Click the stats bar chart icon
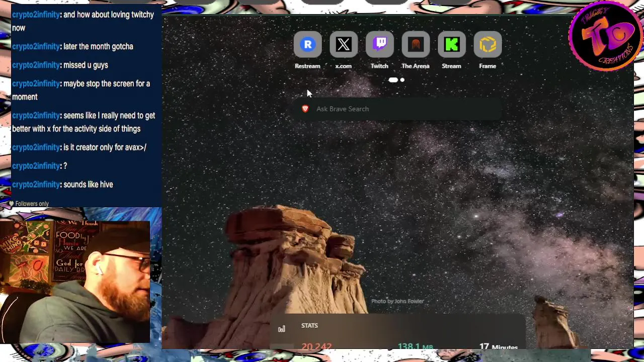 [x=282, y=329]
